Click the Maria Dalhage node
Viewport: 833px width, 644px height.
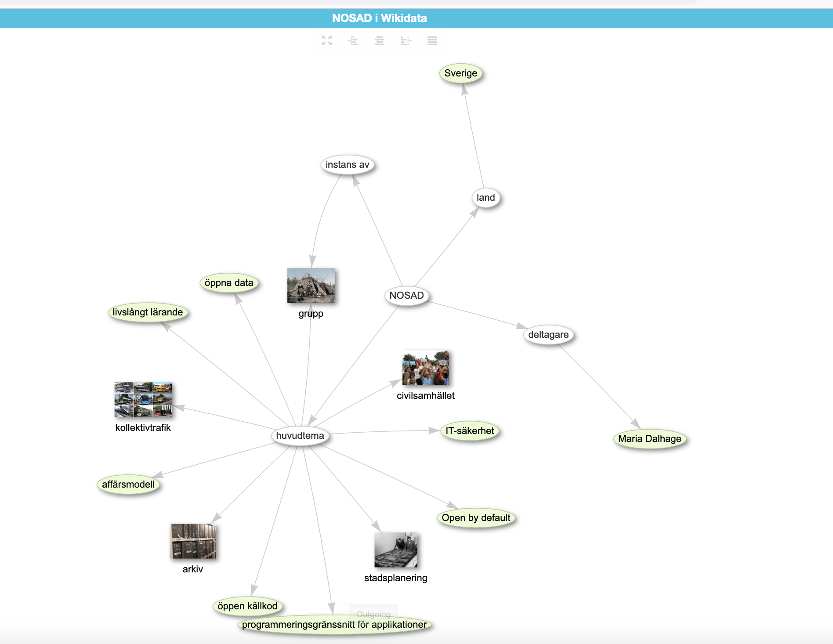pos(649,439)
